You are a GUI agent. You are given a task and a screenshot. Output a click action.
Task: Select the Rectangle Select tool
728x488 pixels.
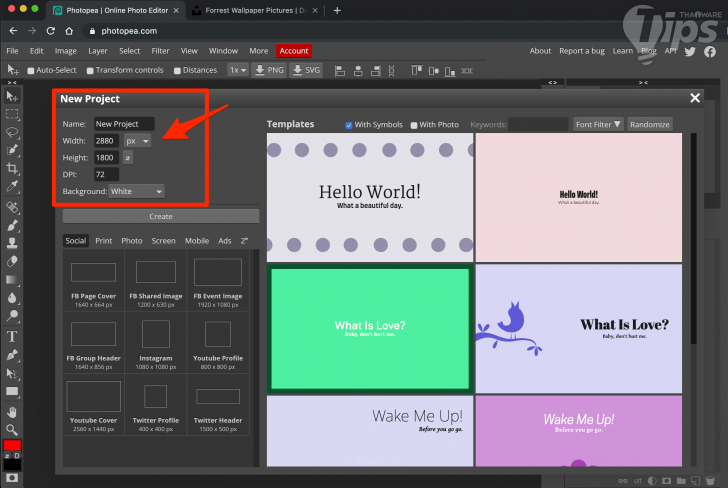point(12,114)
